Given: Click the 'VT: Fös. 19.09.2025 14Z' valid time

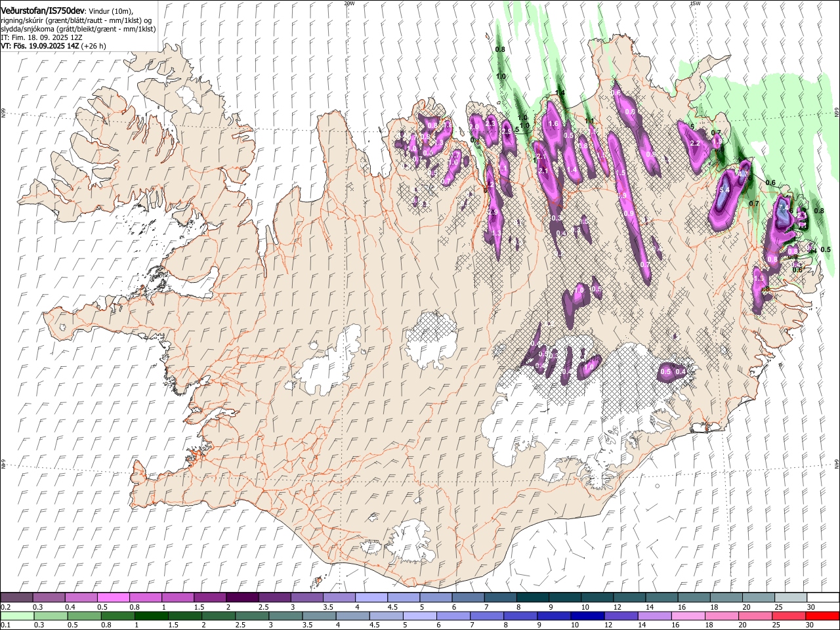Looking at the screenshot, I should click(x=40, y=46).
